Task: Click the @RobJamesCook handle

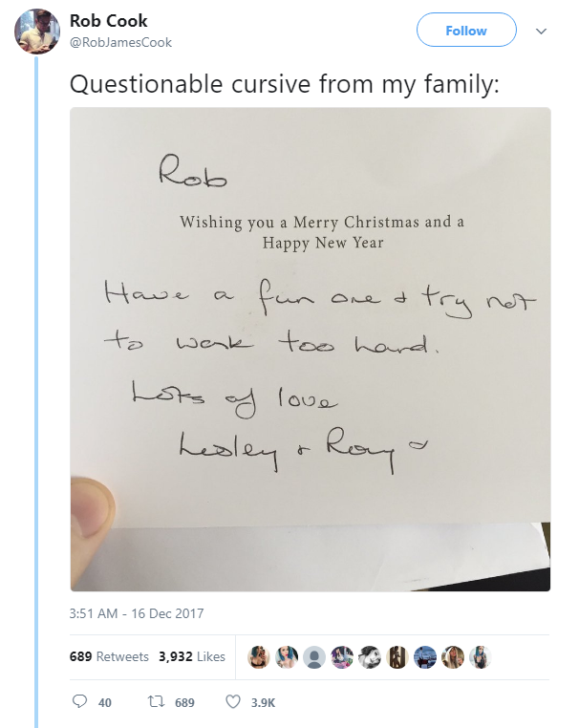Action: 121,42
